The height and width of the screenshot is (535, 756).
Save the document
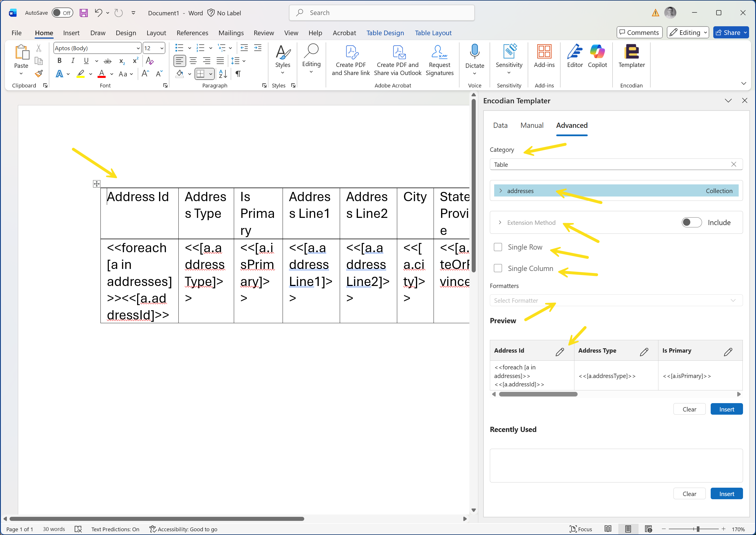click(83, 13)
